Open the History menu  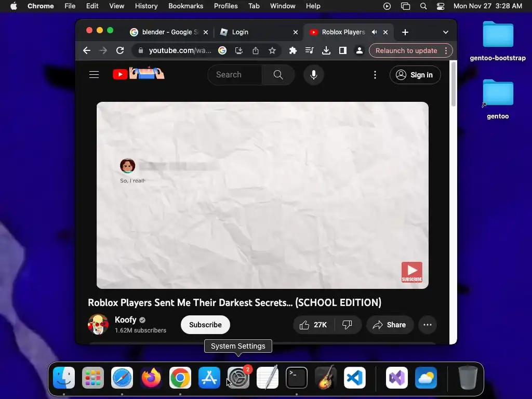[146, 6]
